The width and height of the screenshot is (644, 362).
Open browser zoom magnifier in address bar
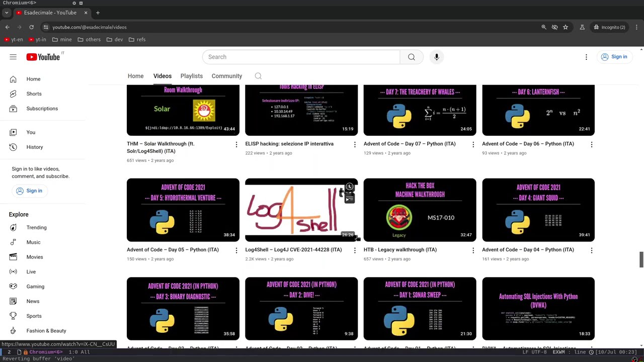coord(544,27)
